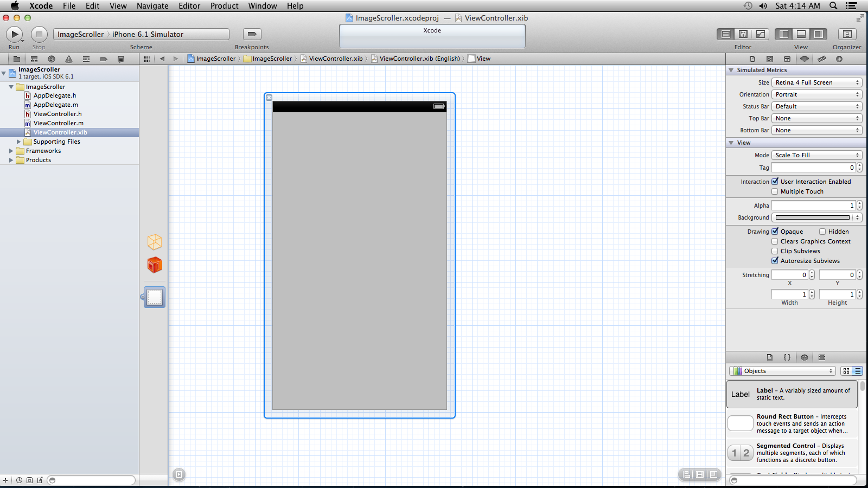Viewport: 868px width, 488px height.
Task: Show the Attributes inspector
Action: click(805, 59)
